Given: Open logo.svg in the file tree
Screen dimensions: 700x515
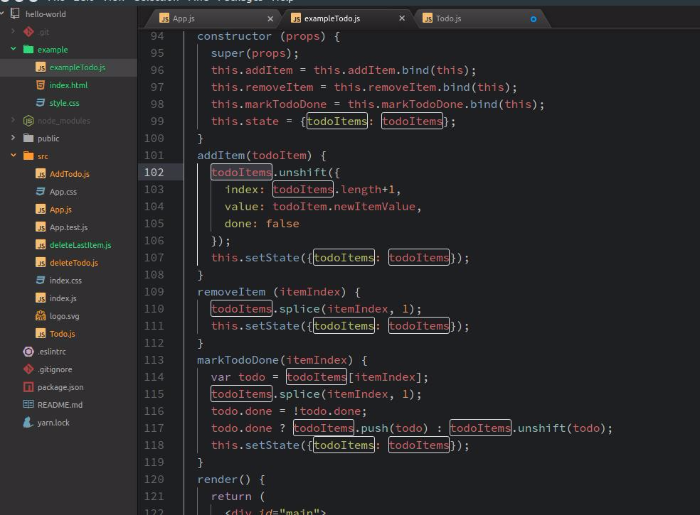Looking at the screenshot, I should point(64,316).
